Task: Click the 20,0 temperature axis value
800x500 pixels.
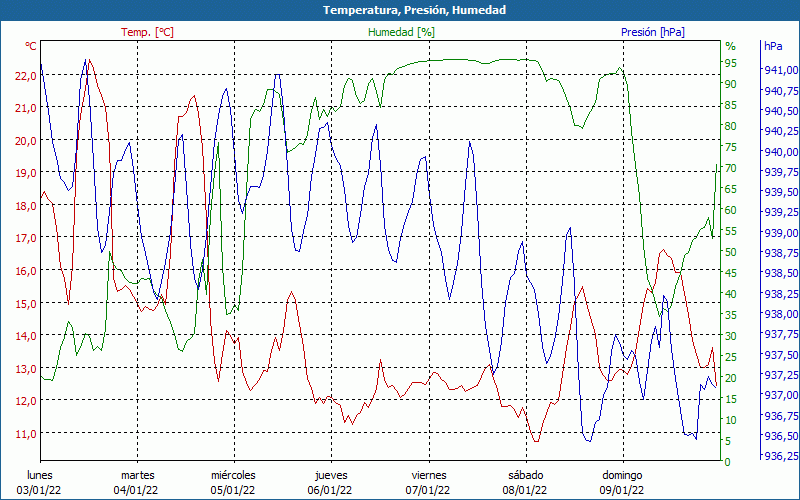Action: point(26,140)
